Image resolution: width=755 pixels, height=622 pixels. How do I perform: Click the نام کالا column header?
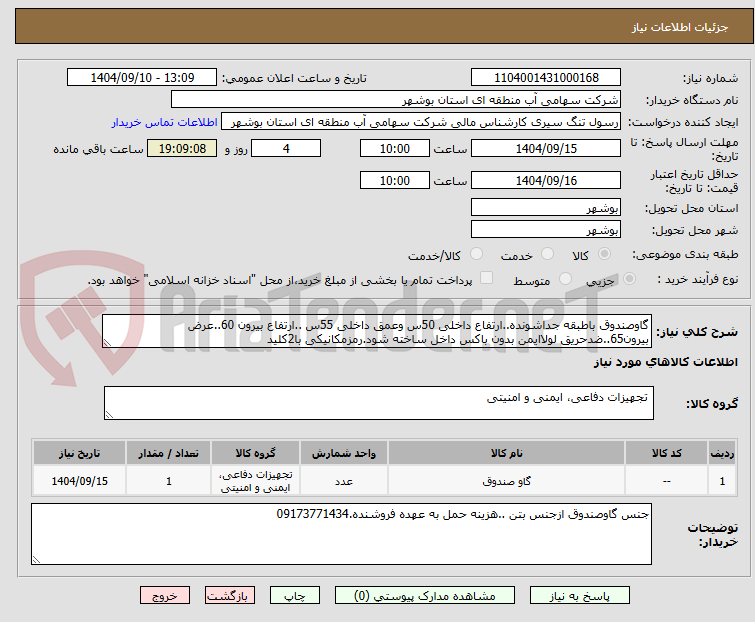[507, 453]
